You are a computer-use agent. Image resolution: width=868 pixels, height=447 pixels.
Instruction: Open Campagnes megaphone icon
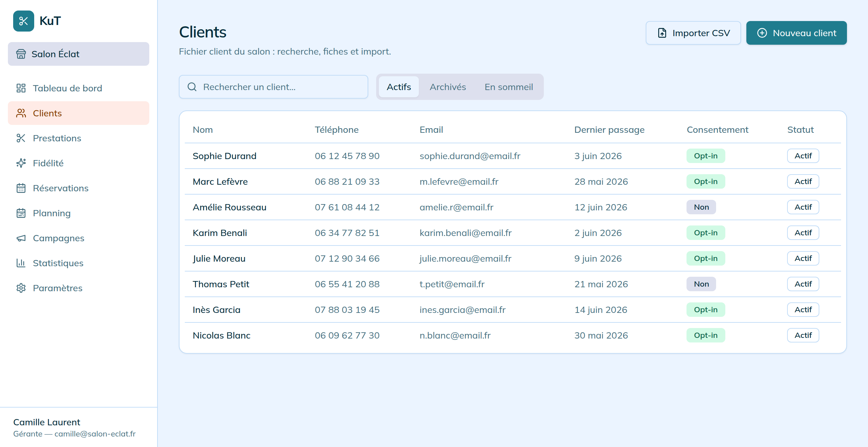click(21, 238)
